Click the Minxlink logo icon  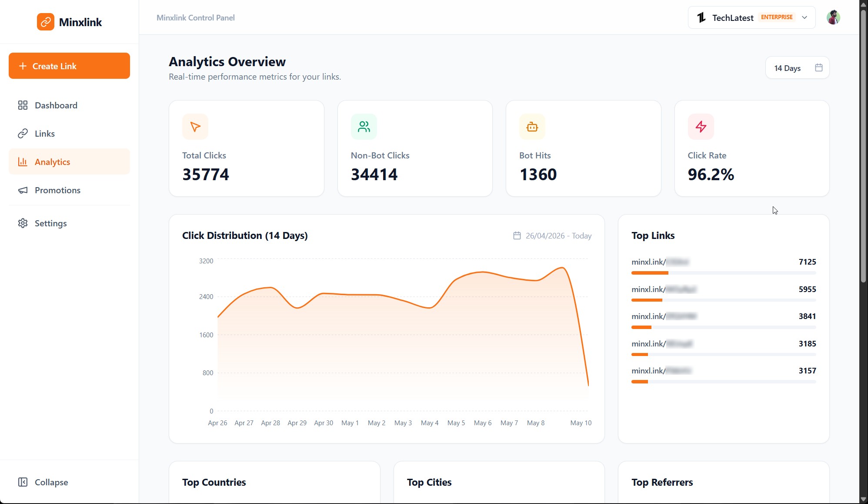[x=46, y=22]
